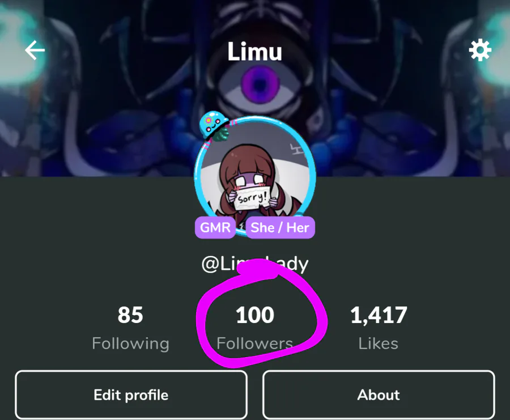View the Followers list label
The image size is (510, 420).
pyautogui.click(x=254, y=343)
